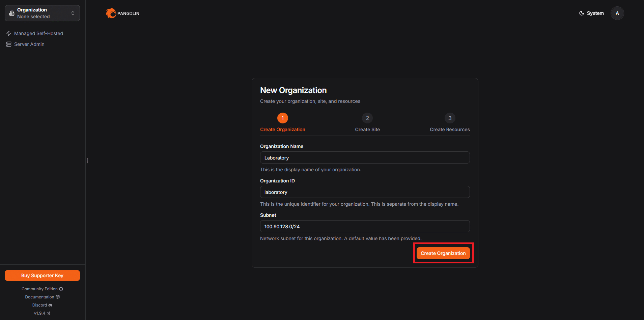Click the lightning bolt Managed Self-Hosted icon

(x=9, y=33)
